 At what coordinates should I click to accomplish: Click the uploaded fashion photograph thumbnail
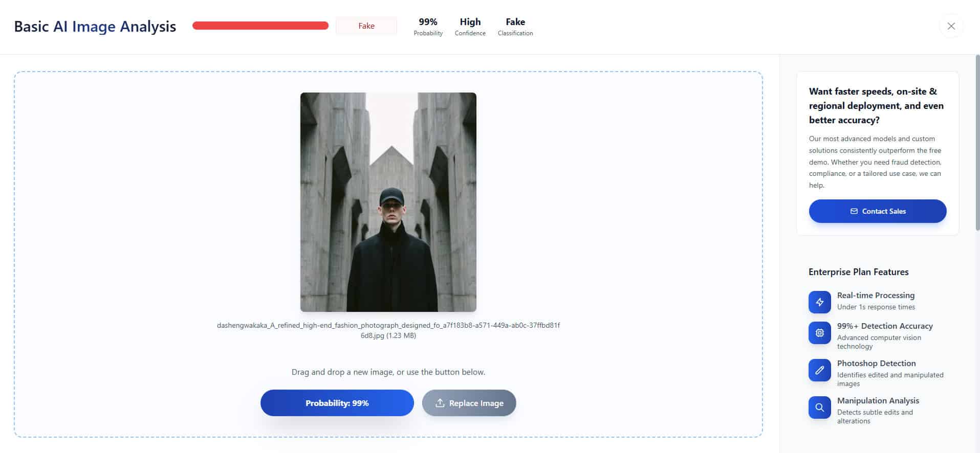click(x=388, y=202)
